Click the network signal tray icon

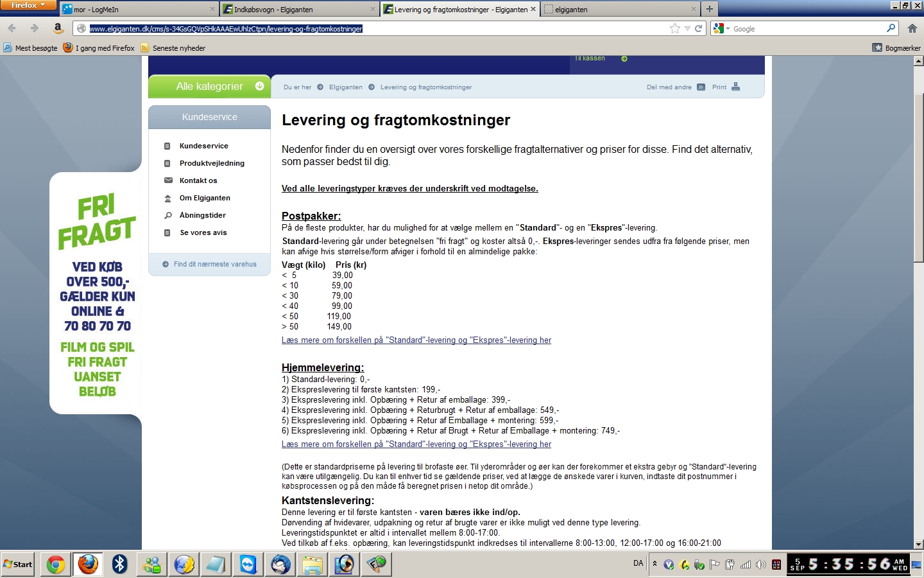pos(746,565)
